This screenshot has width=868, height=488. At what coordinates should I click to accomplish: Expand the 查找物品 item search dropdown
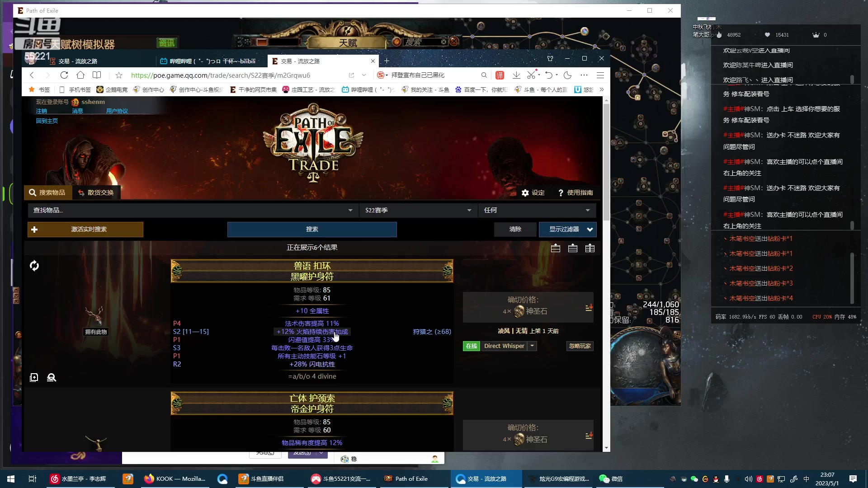point(350,210)
